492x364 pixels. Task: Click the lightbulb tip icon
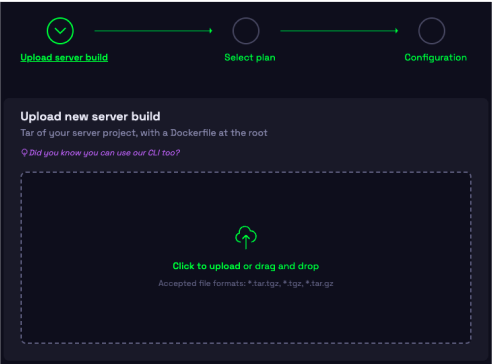24,153
